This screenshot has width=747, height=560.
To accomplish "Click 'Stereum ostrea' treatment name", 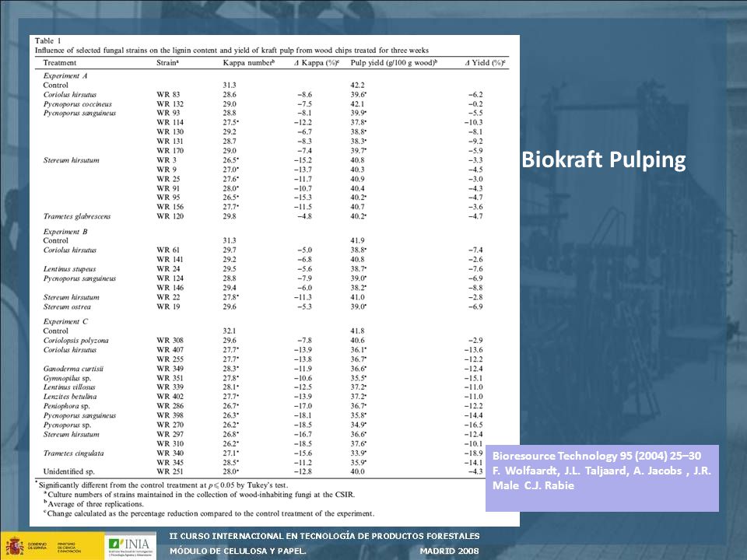I will (67, 306).
